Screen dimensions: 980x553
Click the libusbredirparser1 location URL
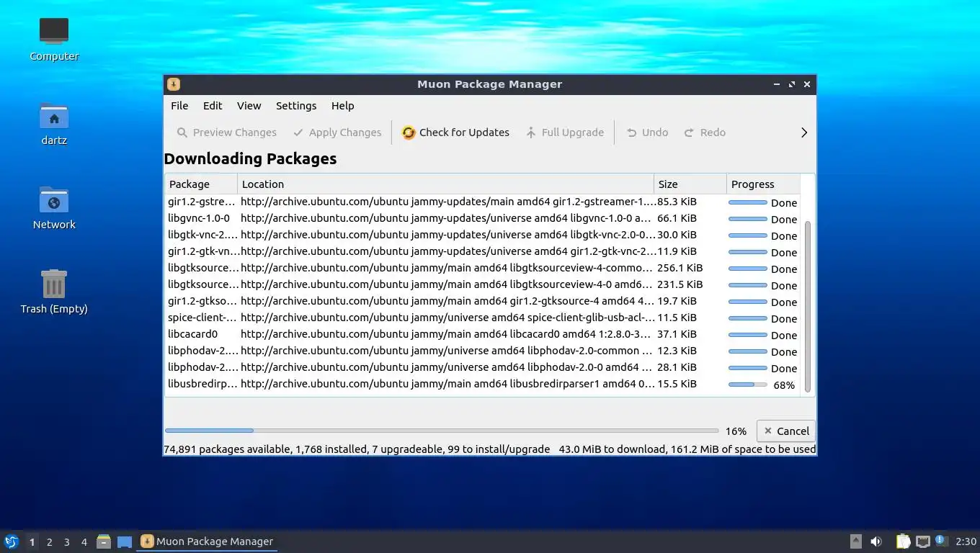click(447, 384)
